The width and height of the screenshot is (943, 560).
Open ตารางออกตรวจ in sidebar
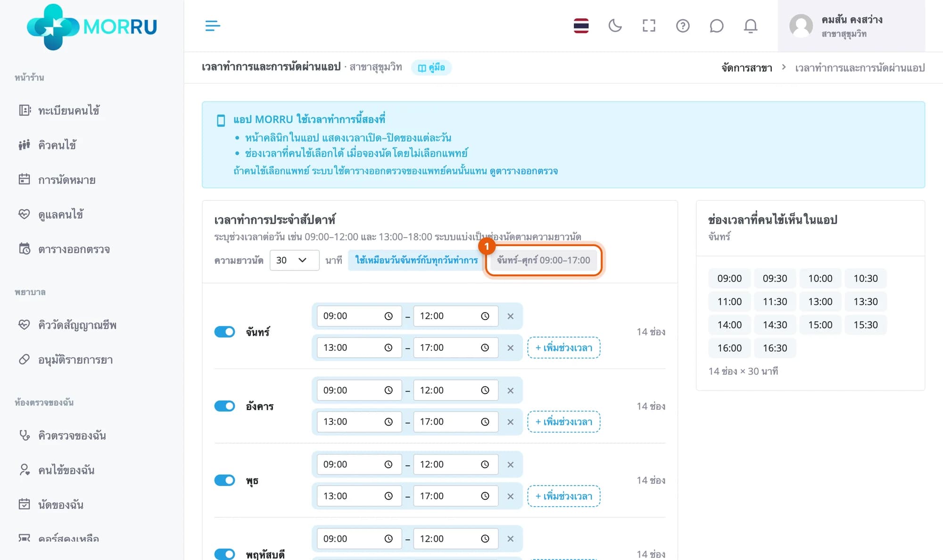(74, 249)
